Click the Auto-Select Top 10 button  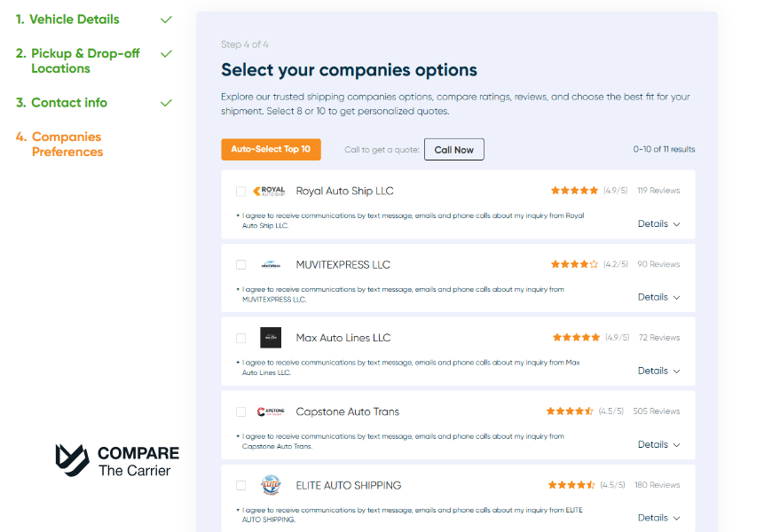(x=271, y=149)
